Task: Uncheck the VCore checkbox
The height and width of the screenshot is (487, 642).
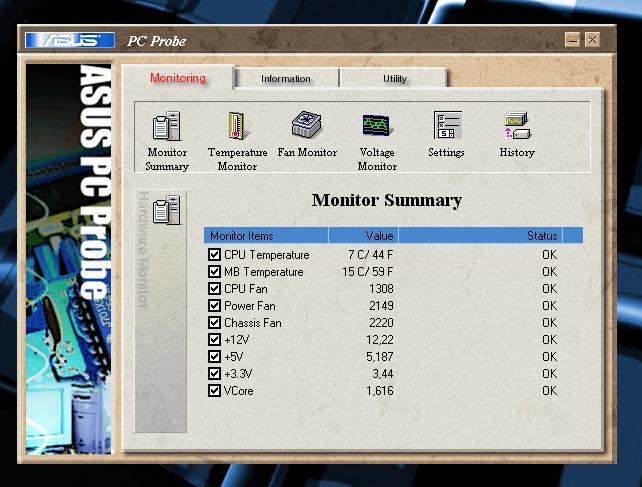Action: [x=214, y=390]
